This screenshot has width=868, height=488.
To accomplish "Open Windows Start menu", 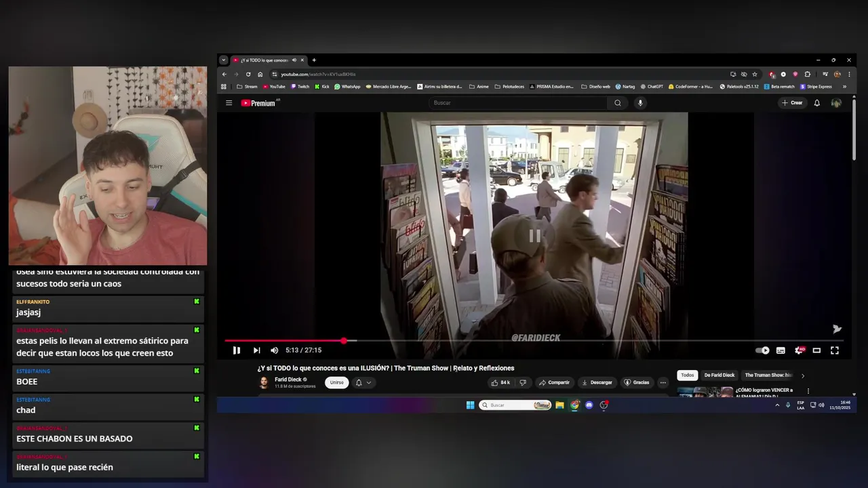I will pyautogui.click(x=470, y=405).
